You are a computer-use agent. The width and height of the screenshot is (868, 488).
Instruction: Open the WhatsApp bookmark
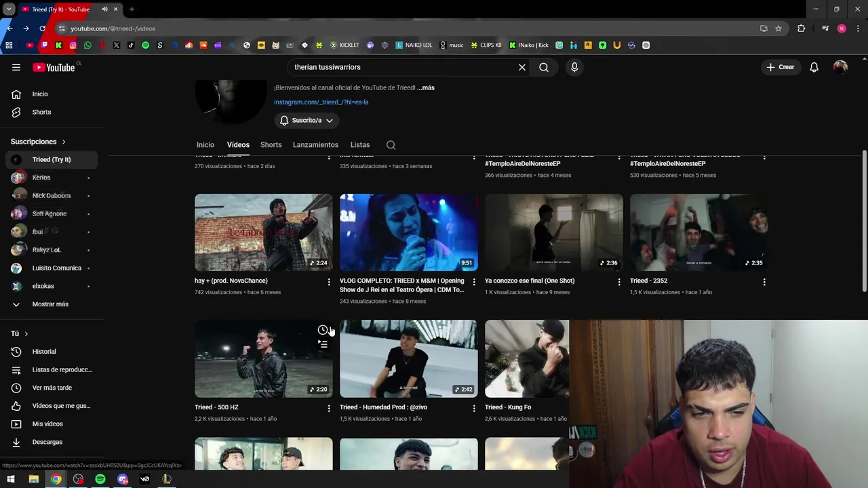pyautogui.click(x=87, y=45)
